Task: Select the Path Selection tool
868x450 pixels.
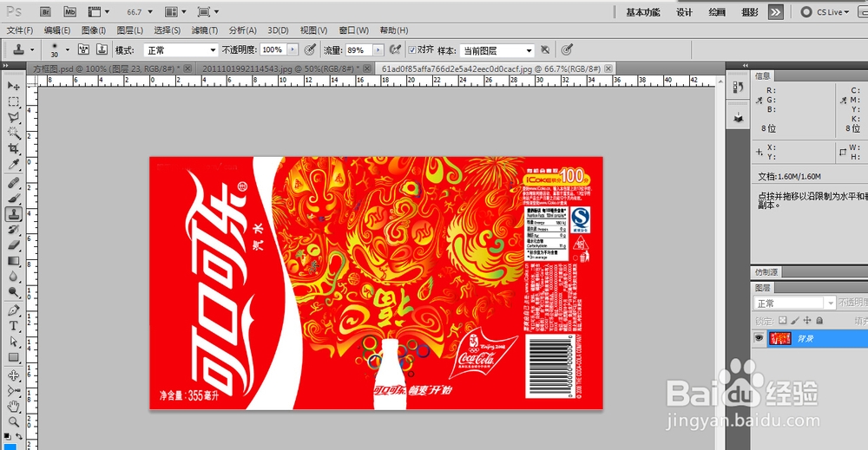Action: pos(13,342)
